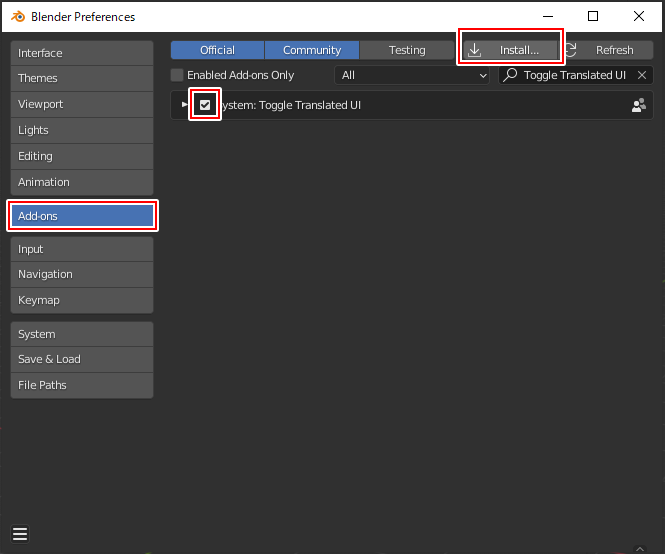Open the All category dropdown
Image resolution: width=665 pixels, height=554 pixels.
coord(413,75)
